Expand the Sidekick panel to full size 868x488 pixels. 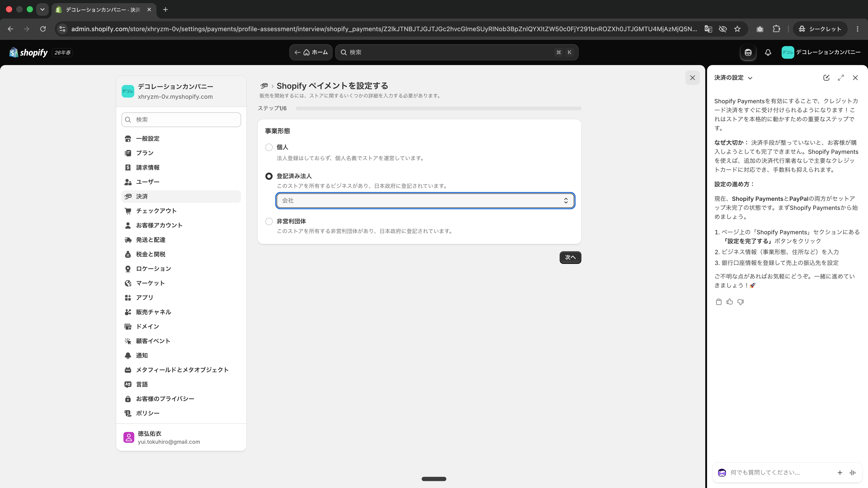[x=841, y=78]
